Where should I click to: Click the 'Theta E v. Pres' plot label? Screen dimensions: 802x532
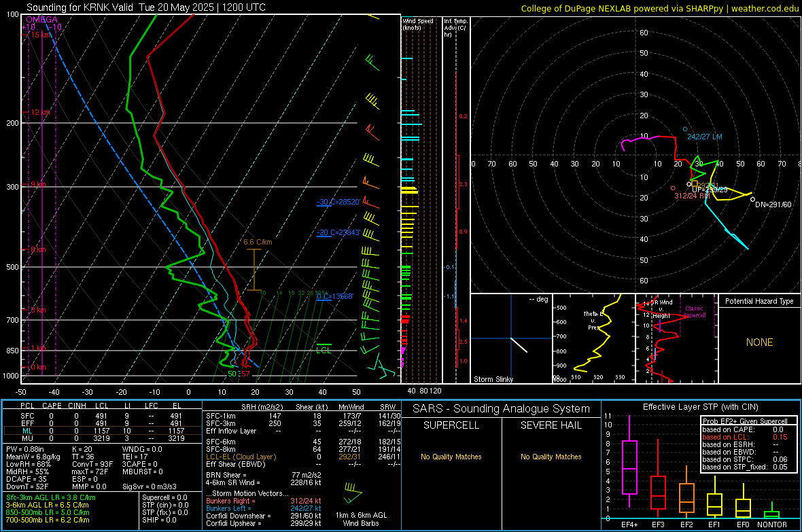(x=593, y=320)
